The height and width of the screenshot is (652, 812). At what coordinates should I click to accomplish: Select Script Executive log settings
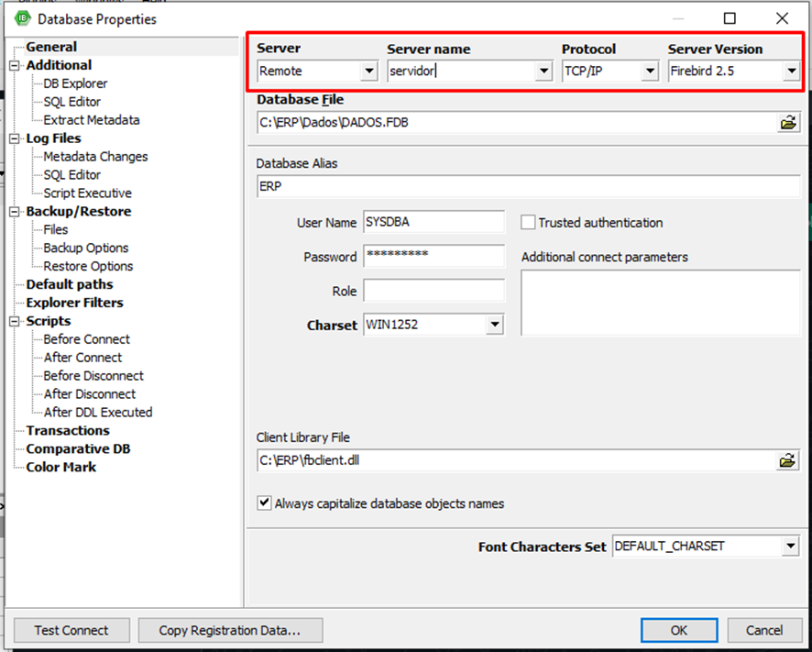(87, 193)
